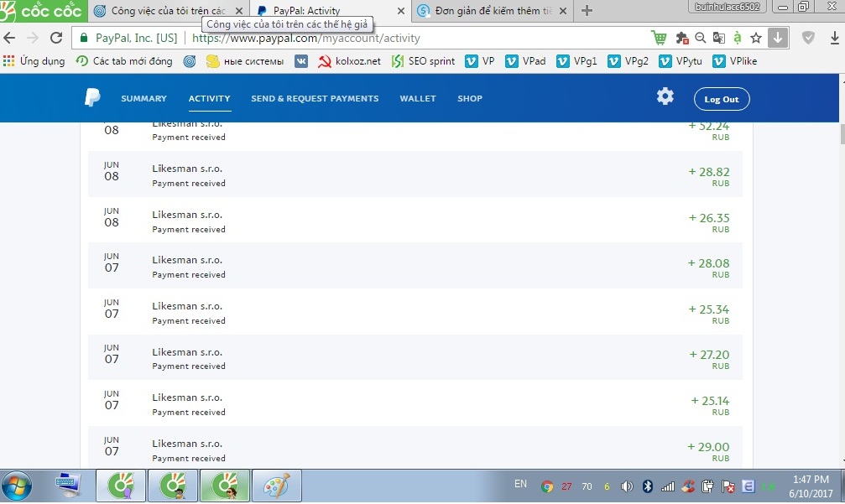The width and height of the screenshot is (845, 504).
Task: Click the Chrome tray icon
Action: tap(547, 486)
